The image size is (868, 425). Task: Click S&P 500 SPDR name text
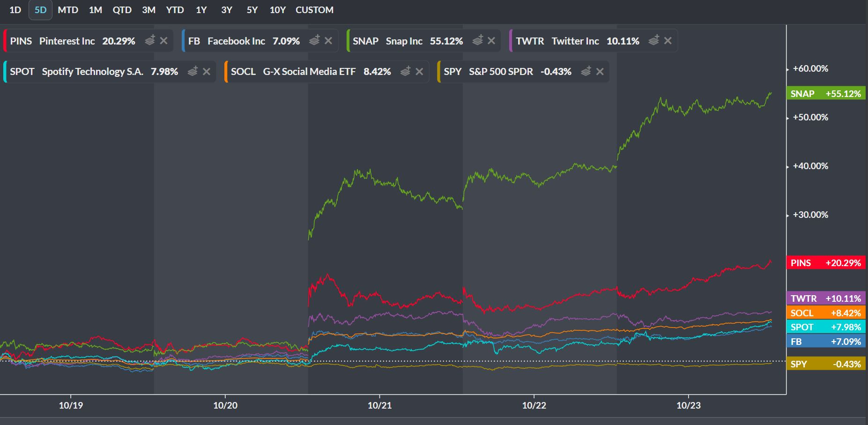(501, 72)
